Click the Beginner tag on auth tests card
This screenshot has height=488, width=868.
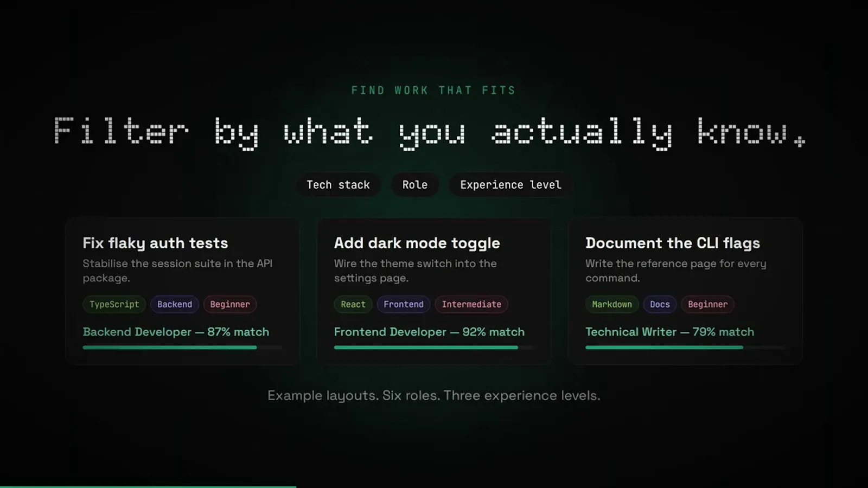tap(230, 304)
